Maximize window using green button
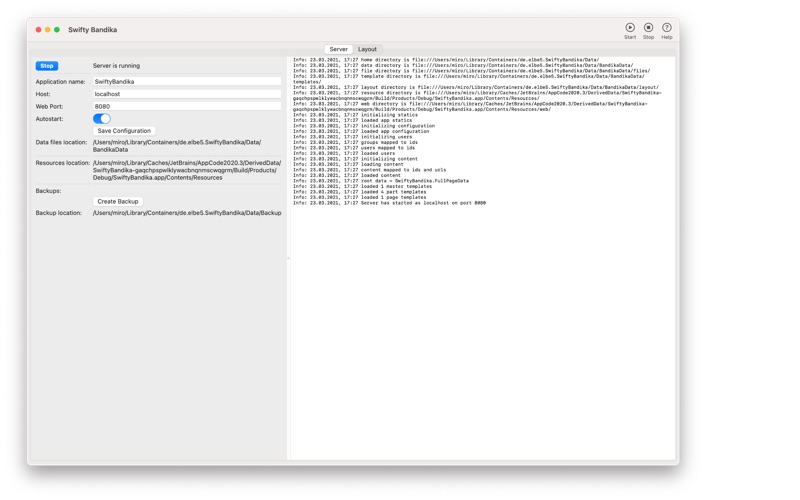The image size is (800, 500). tap(57, 30)
